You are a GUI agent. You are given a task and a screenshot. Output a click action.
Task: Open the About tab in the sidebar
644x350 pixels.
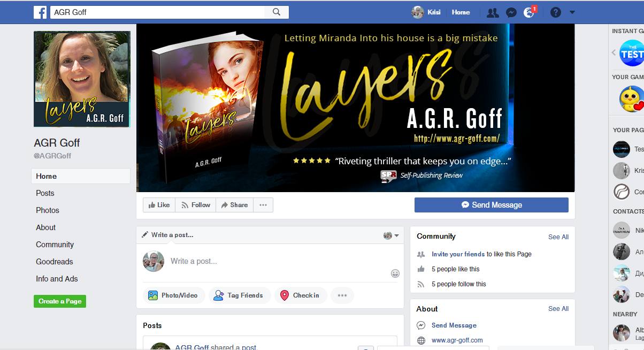click(x=45, y=227)
